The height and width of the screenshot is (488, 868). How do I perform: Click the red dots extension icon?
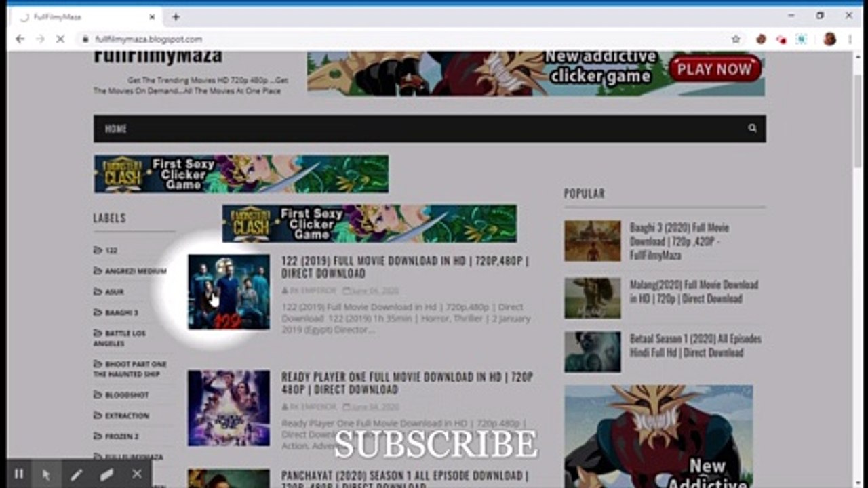click(781, 39)
